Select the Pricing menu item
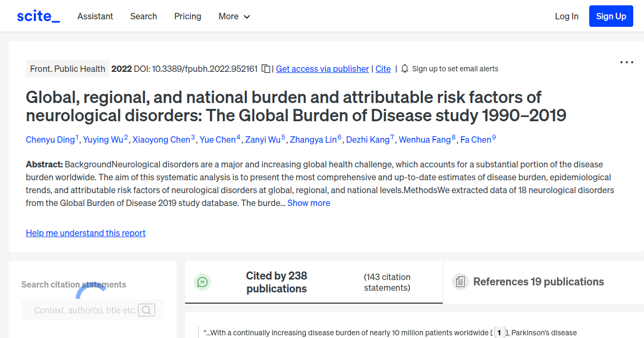 [187, 16]
